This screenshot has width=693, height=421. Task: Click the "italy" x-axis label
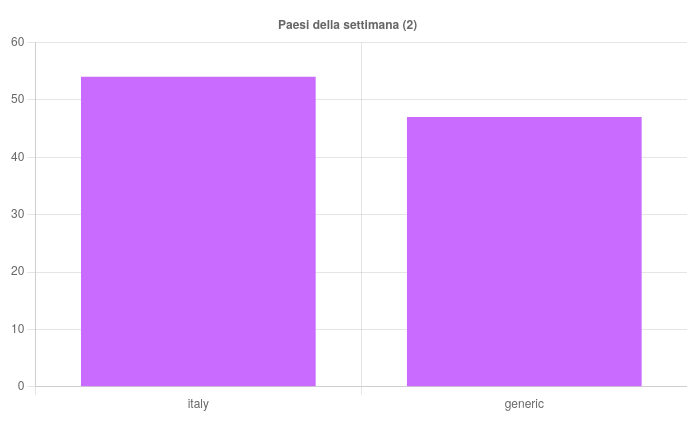198,403
